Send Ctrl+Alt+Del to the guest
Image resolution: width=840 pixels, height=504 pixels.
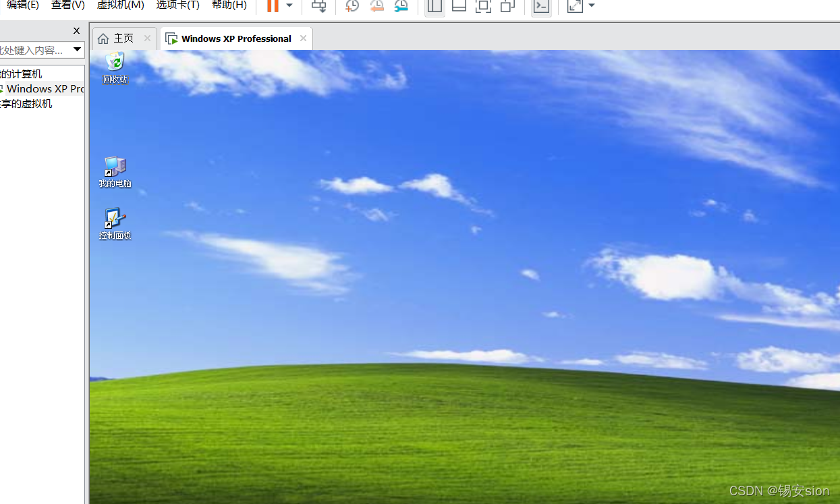[318, 6]
